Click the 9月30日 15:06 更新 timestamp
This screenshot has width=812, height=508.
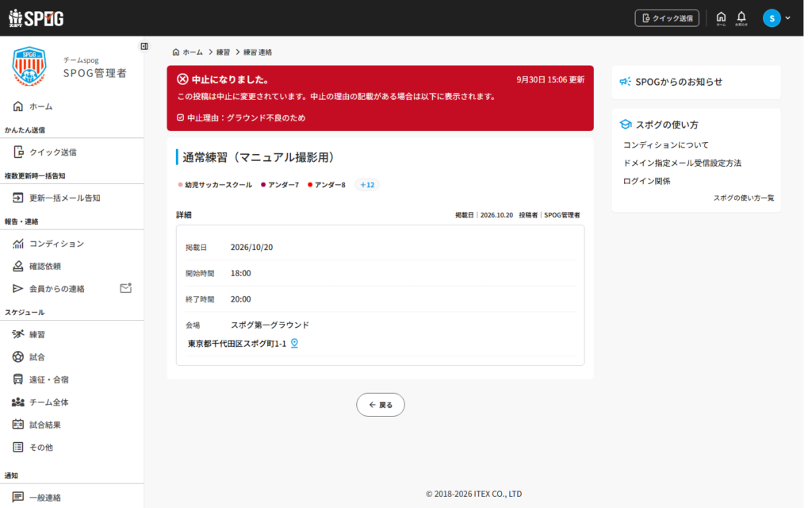tap(550, 79)
